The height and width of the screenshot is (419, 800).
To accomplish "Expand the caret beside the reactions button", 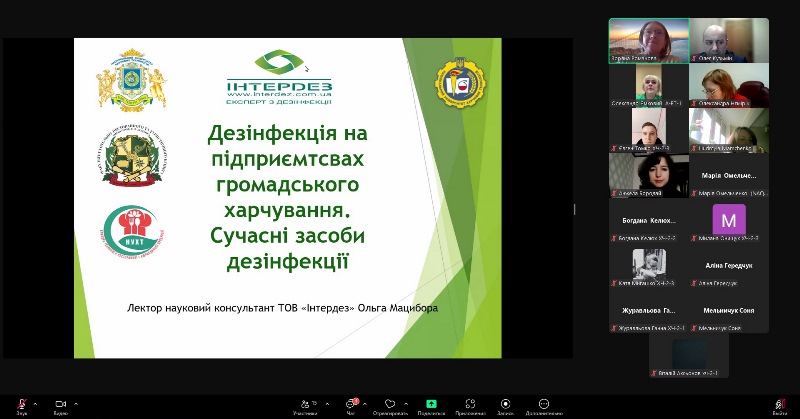I will point(406,404).
